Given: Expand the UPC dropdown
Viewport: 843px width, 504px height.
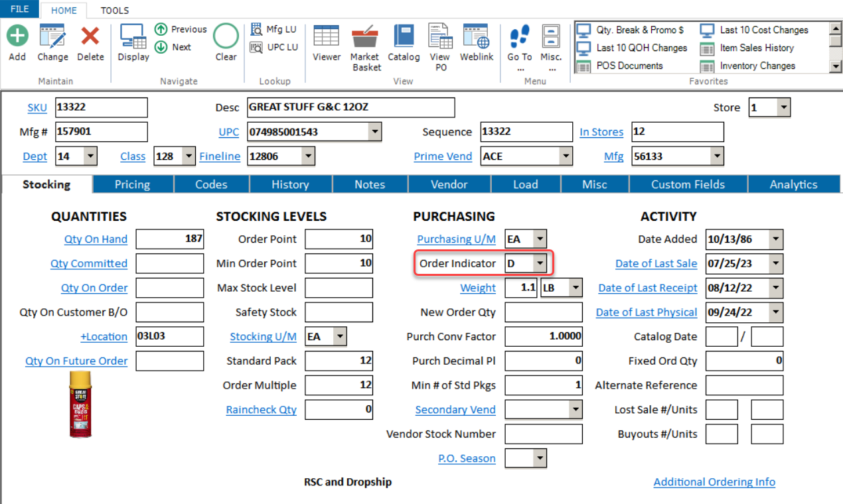Looking at the screenshot, I should click(375, 132).
